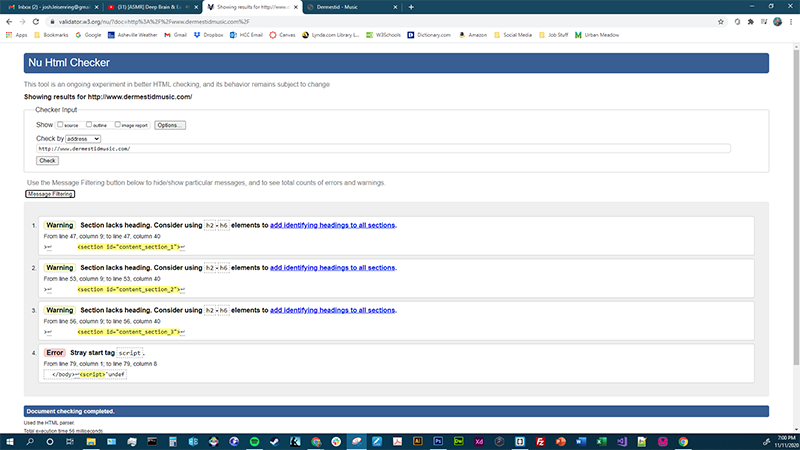This screenshot has height=450, width=800.
Task: Follow the add identifying headings link in warning 3
Action: point(332,310)
